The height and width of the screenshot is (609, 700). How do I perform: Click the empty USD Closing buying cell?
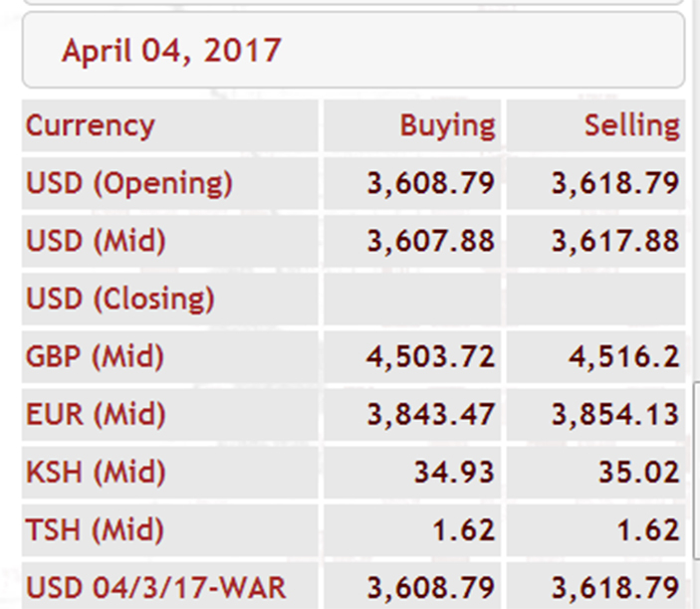pyautogui.click(x=412, y=300)
